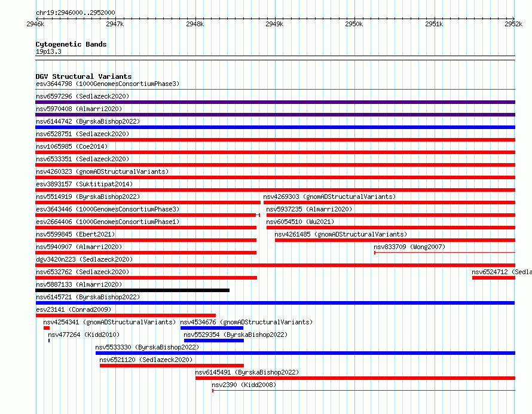
Task: Click the esv3644798 (1000GenomesConsortiumPhase3) variant label
Action: [x=108, y=84]
